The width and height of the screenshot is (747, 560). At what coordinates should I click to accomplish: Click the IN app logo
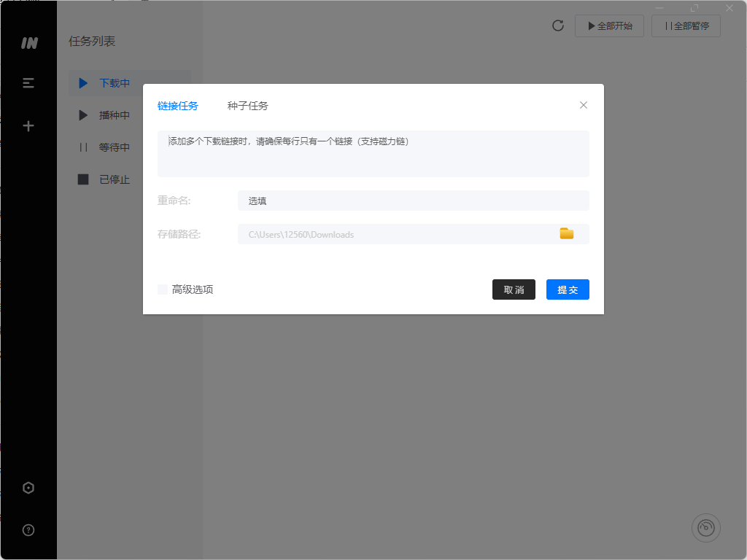click(28, 43)
